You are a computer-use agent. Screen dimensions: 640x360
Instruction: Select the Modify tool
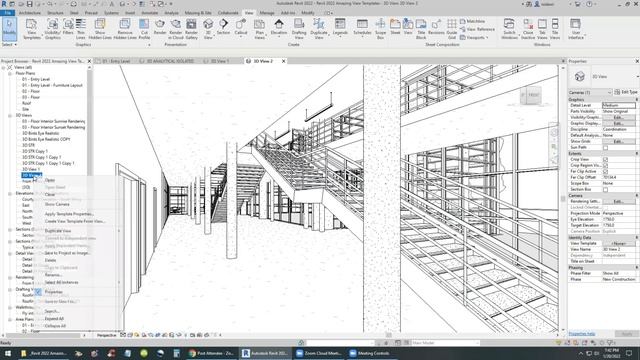[x=9, y=29]
